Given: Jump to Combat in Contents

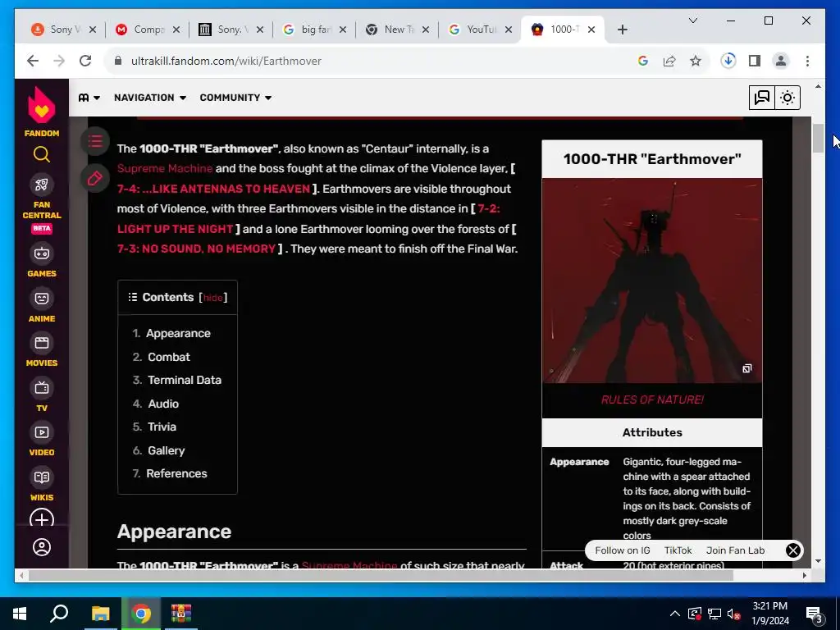Looking at the screenshot, I should tap(169, 357).
